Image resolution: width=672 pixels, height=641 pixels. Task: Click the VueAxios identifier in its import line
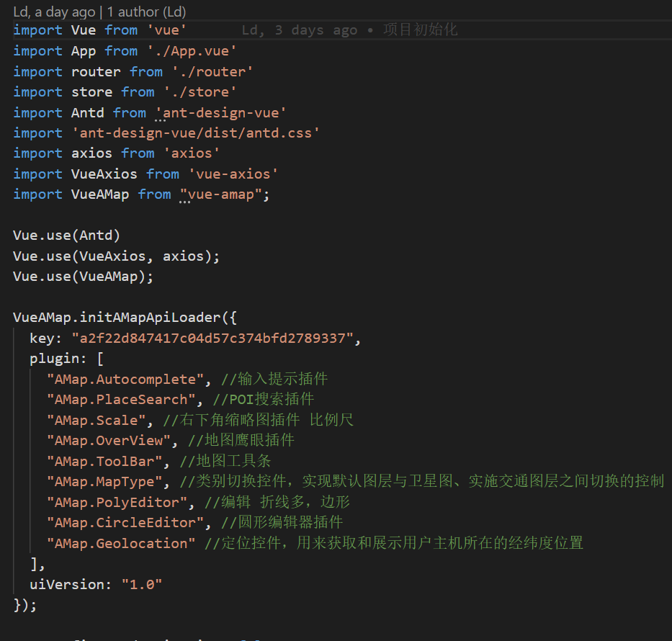click(104, 174)
